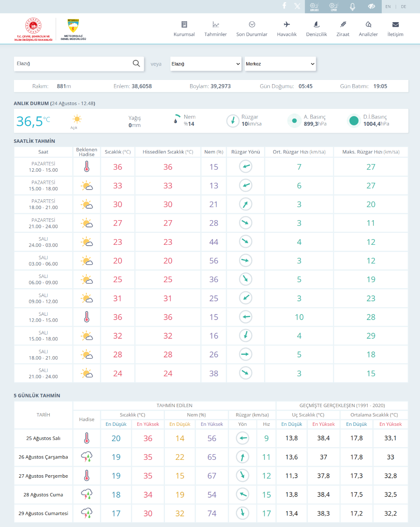Image resolution: width=420 pixels, height=527 pixels.
Task: Click the Ankara radar icon
Action: point(314,6)
